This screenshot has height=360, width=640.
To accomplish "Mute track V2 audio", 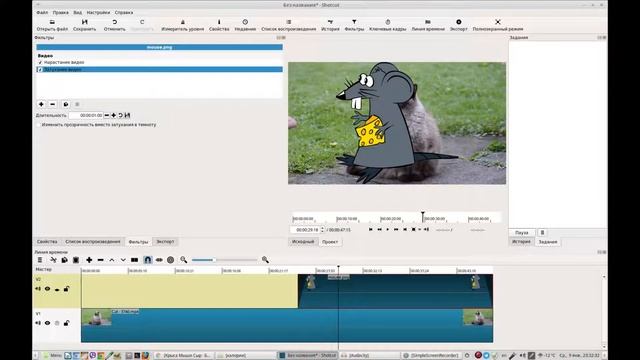I will (x=38, y=289).
